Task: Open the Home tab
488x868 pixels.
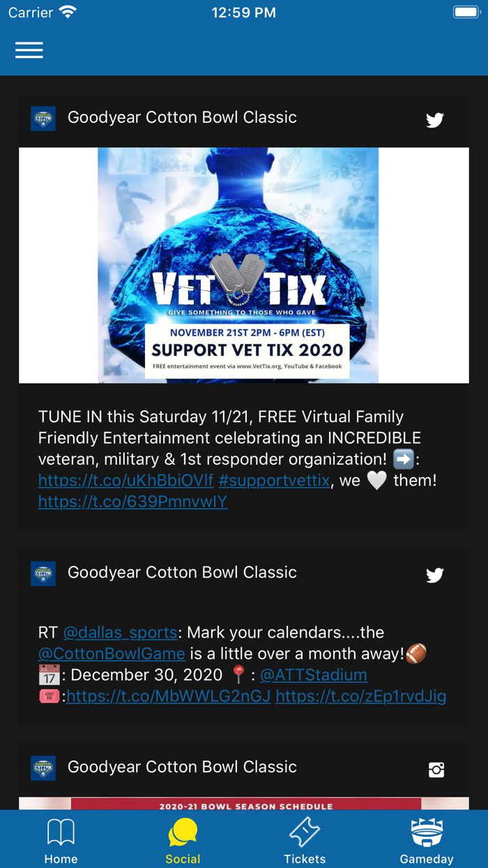Action: coord(61,841)
